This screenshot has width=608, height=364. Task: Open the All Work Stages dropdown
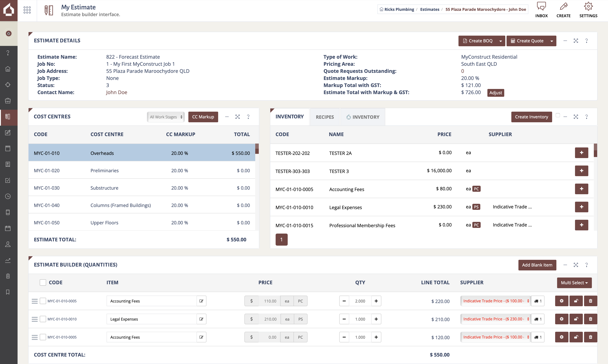coord(166,117)
